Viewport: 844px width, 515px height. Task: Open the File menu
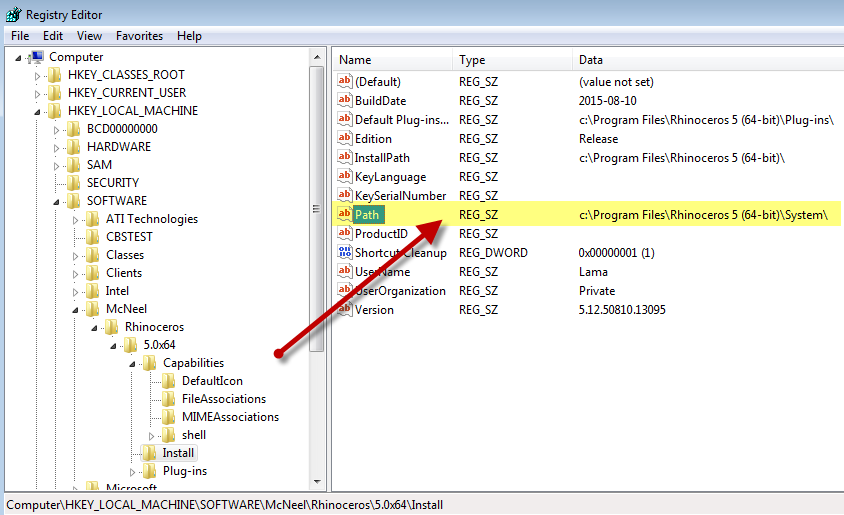click(20, 36)
